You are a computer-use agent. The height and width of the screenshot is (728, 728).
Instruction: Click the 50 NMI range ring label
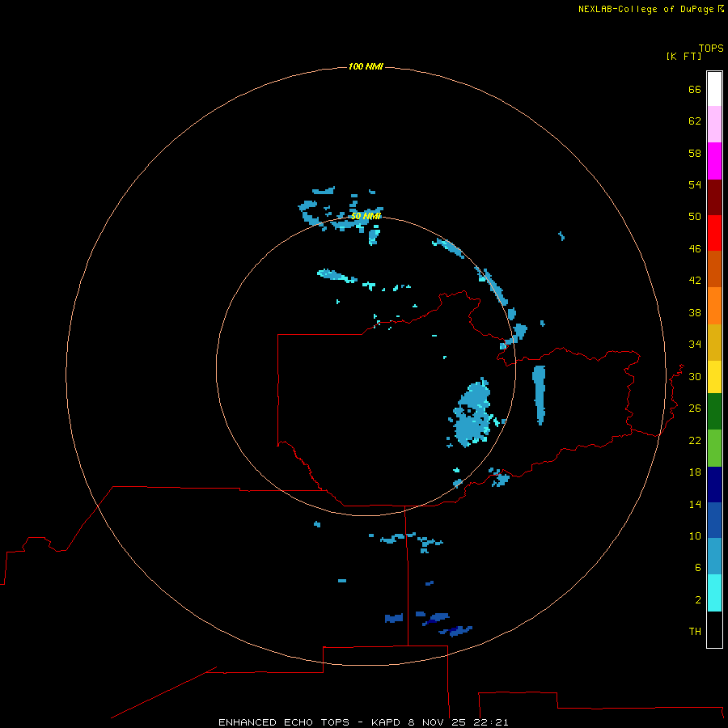click(x=366, y=216)
